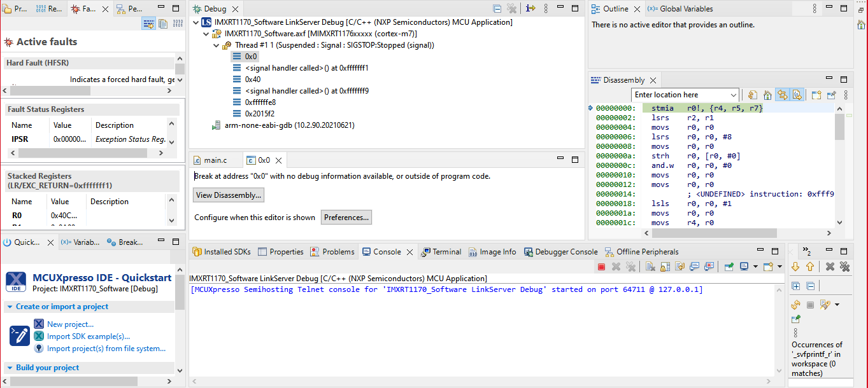Toggle link Disassembly with active debug context
868x388 pixels.
click(x=783, y=95)
